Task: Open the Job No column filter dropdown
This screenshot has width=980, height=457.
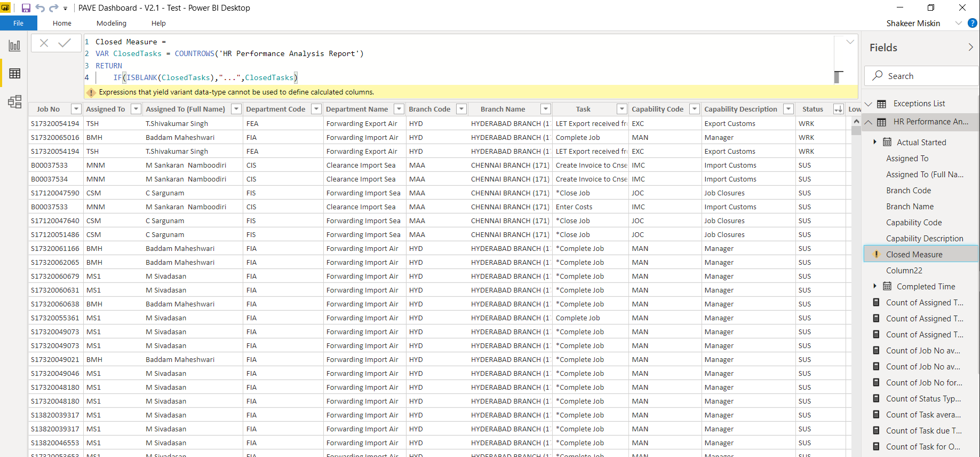Action: [x=76, y=109]
